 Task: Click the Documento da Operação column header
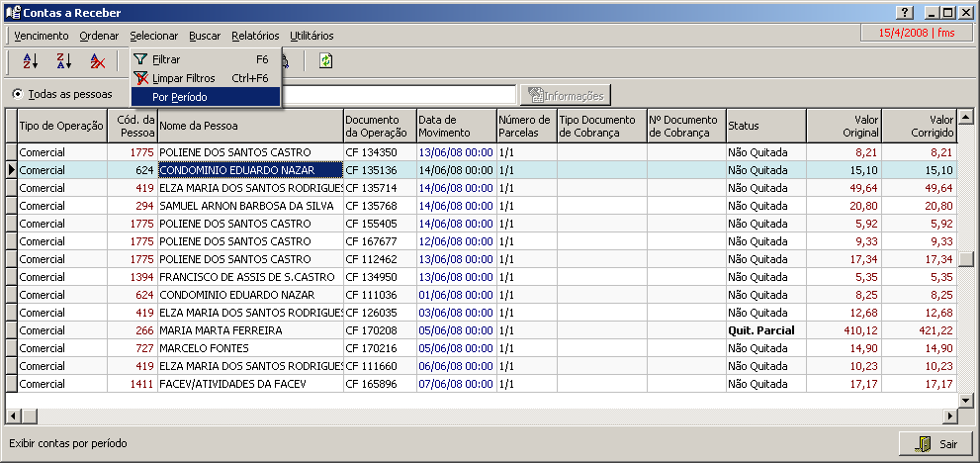pyautogui.click(x=380, y=126)
